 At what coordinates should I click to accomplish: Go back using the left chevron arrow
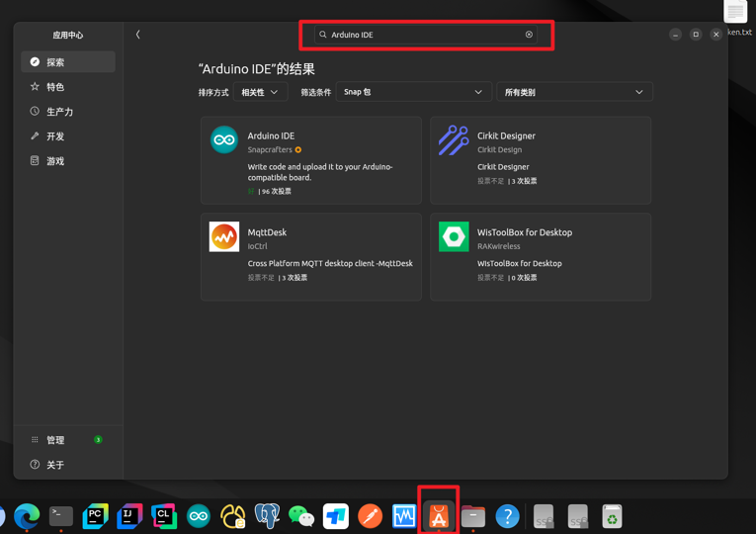pyautogui.click(x=138, y=35)
